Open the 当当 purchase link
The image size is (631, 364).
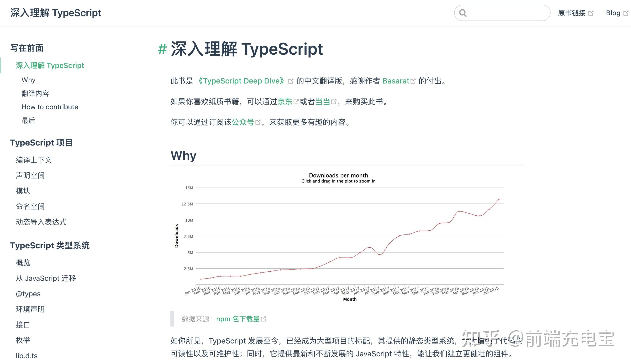point(323,102)
